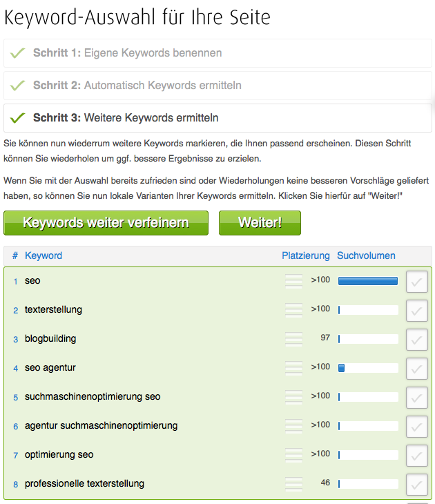Sort table by Suchvolumen column header
The width and height of the screenshot is (435, 504).
click(x=366, y=255)
